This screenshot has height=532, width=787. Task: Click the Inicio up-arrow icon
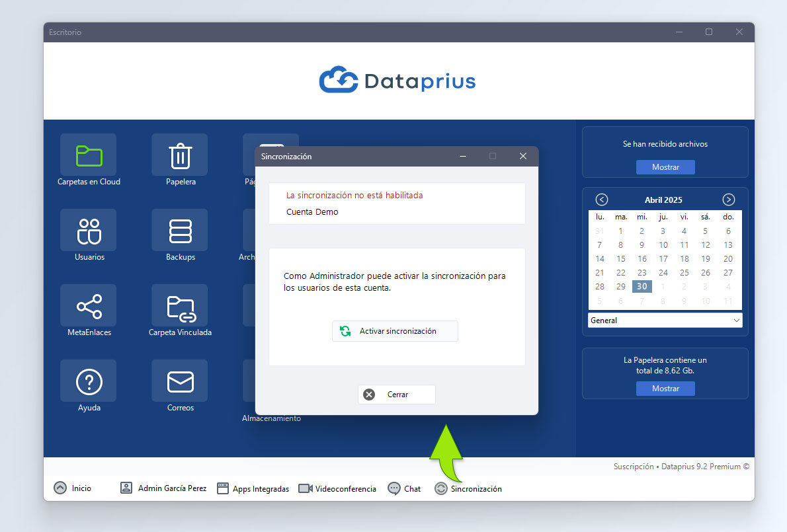pyautogui.click(x=60, y=488)
